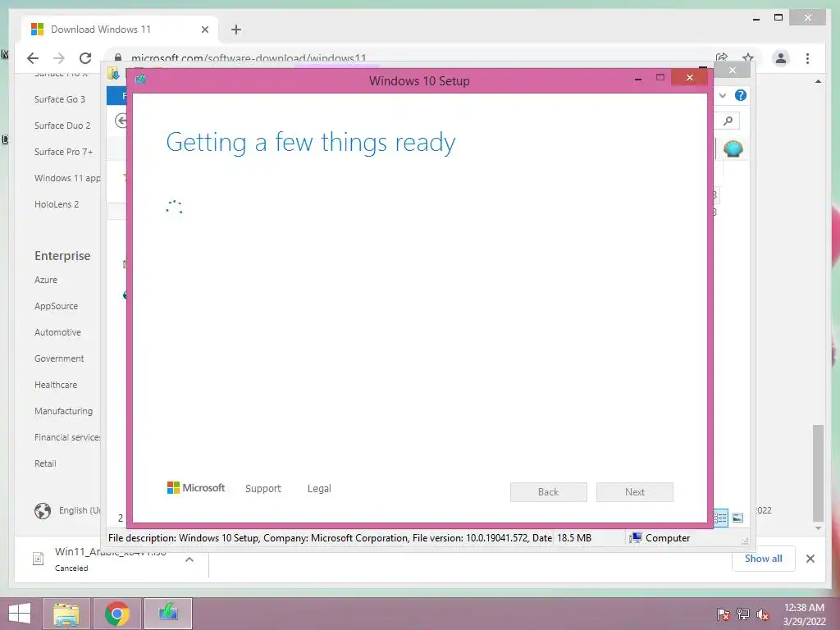Click the Action Center flag tray icon
Viewport: 840px width, 630px height.
[x=724, y=614]
